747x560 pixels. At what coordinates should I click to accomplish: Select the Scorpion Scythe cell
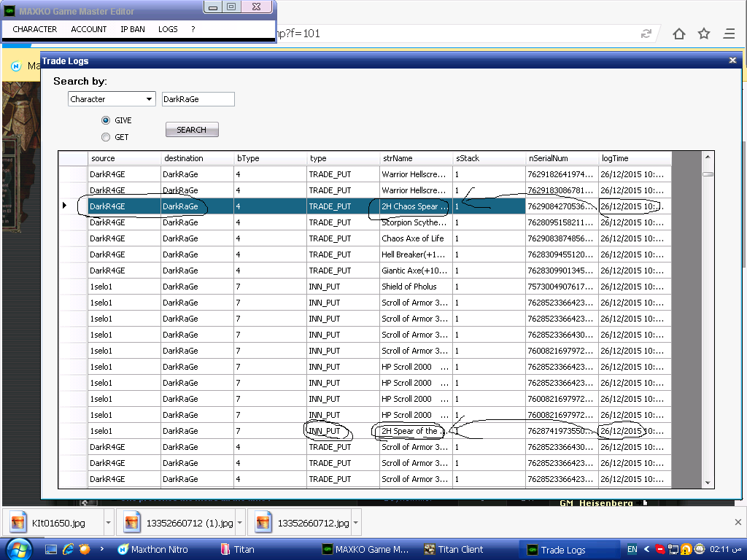tap(417, 222)
